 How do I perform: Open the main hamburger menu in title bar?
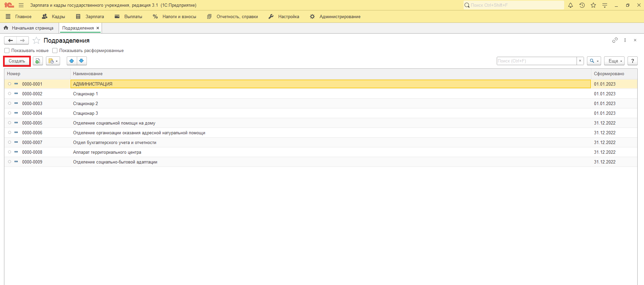click(x=21, y=5)
